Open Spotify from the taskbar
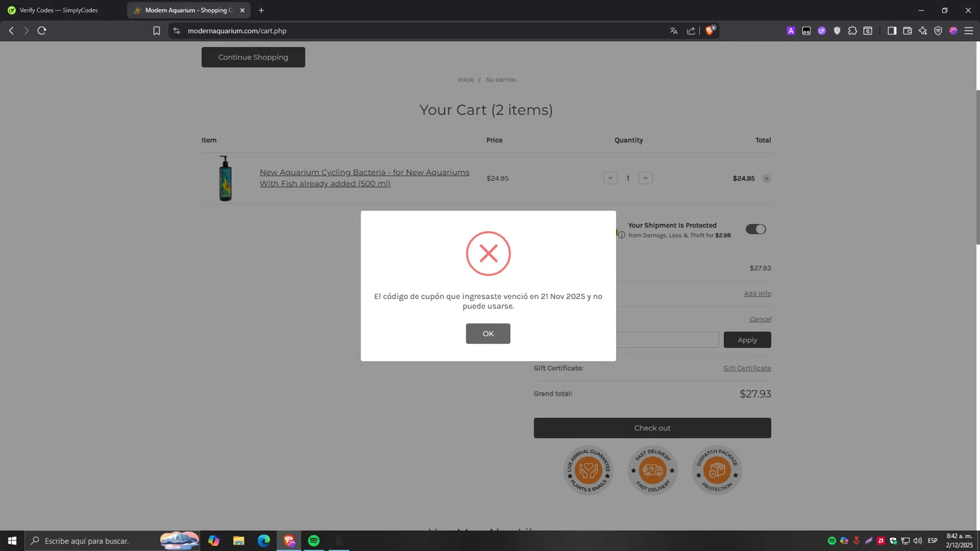The height and width of the screenshot is (551, 980). (x=314, y=541)
